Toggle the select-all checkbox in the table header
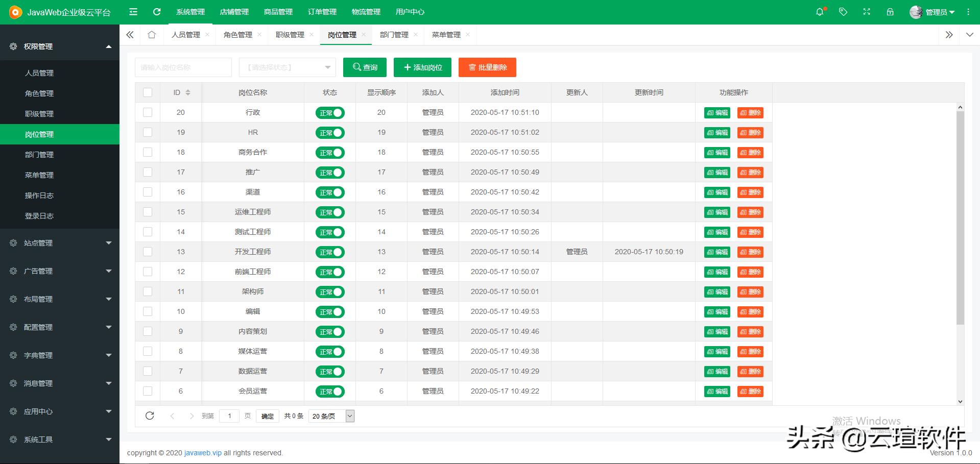This screenshot has width=980, height=464. (x=148, y=92)
